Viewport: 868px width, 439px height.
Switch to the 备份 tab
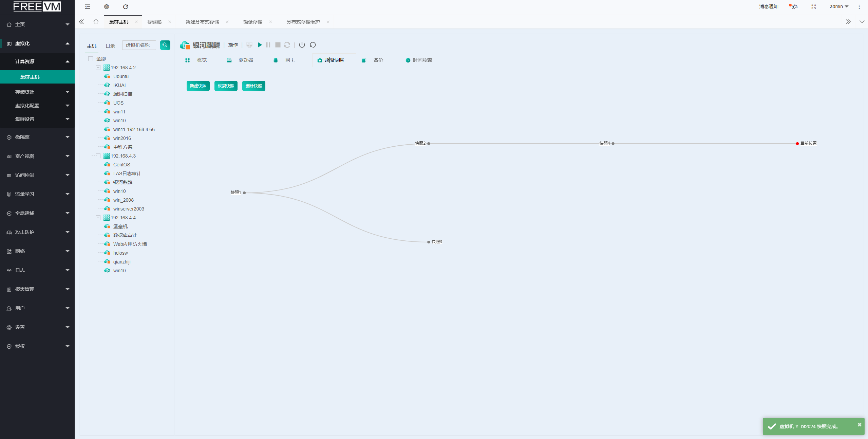(x=378, y=60)
